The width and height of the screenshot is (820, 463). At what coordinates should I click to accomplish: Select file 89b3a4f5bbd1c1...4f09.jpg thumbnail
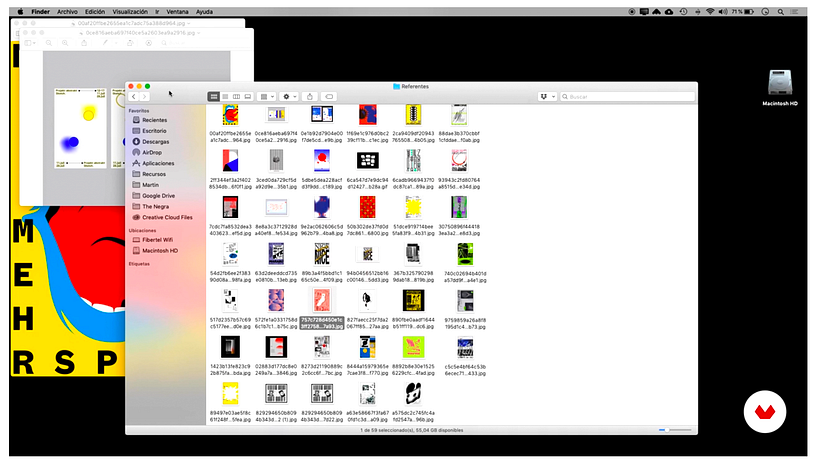322,254
